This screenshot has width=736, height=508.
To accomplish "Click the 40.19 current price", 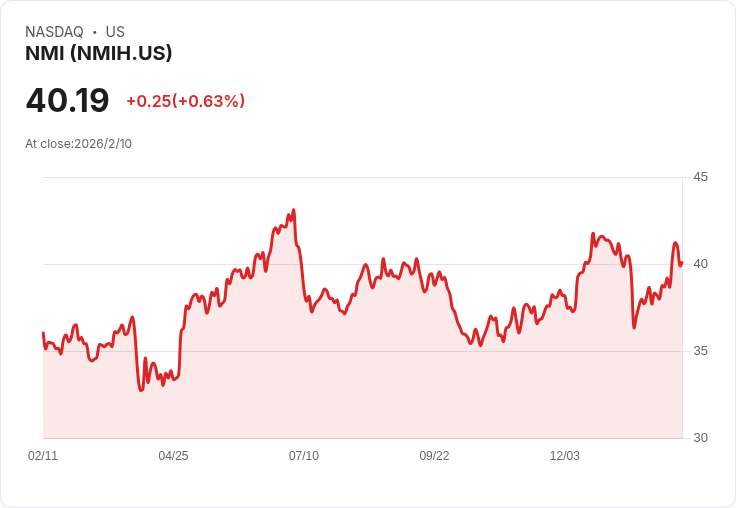I will coord(67,100).
